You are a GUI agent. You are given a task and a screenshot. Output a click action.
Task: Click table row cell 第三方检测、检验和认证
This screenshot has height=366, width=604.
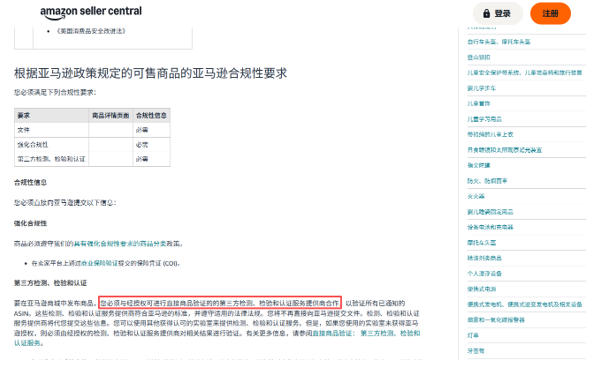52,159
